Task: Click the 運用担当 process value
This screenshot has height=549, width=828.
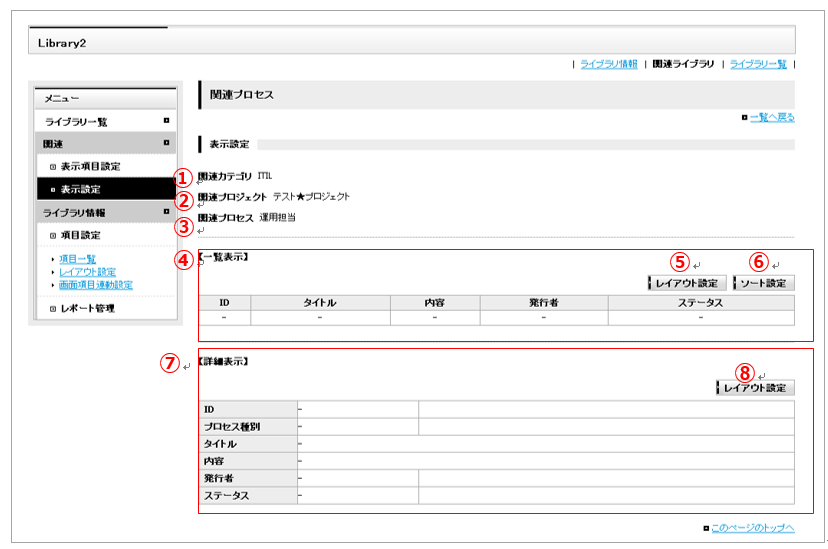Action: [278, 217]
